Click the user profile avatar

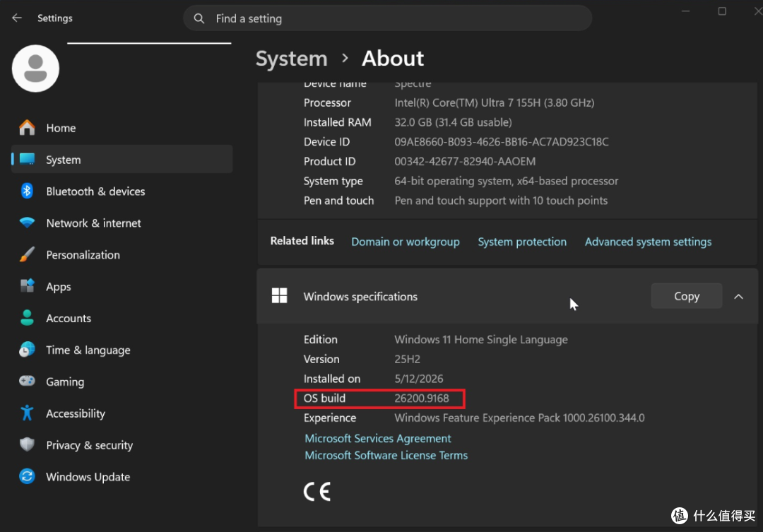35,69
